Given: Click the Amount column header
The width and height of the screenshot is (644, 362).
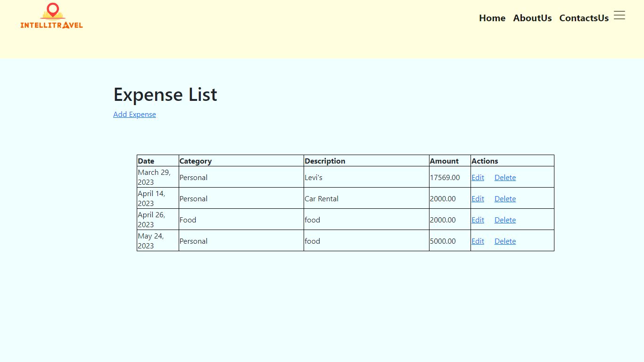Looking at the screenshot, I should [x=444, y=161].
